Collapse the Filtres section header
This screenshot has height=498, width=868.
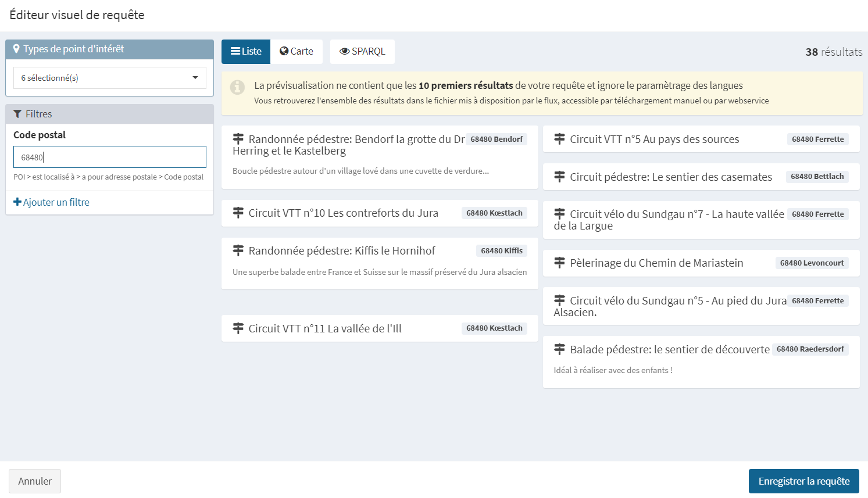[x=109, y=114]
